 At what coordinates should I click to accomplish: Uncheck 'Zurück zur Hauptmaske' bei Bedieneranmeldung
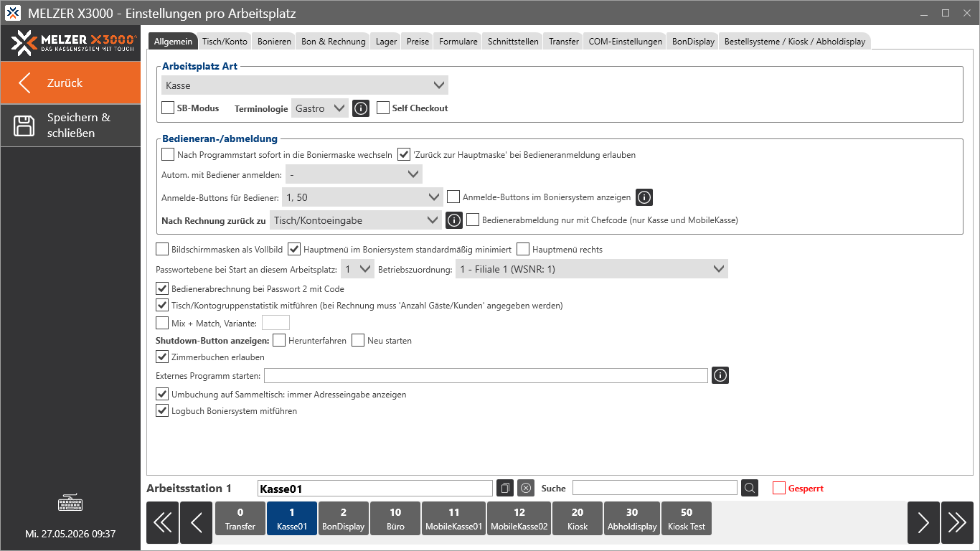(x=405, y=154)
